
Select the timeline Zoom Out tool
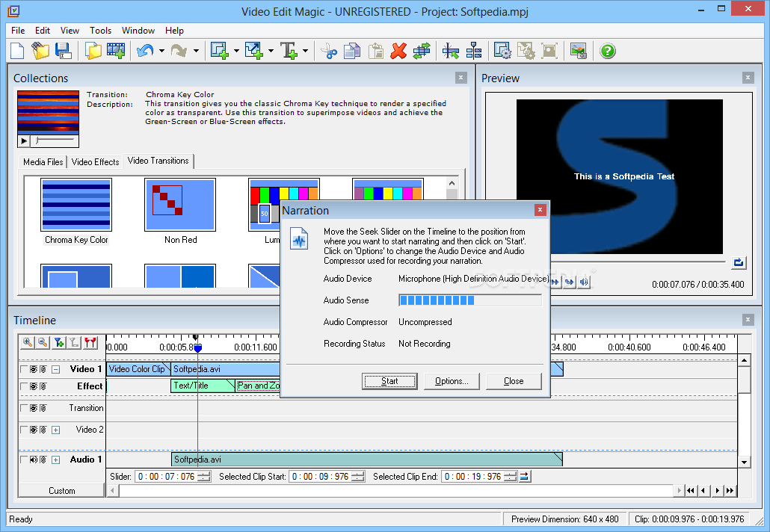pos(43,343)
